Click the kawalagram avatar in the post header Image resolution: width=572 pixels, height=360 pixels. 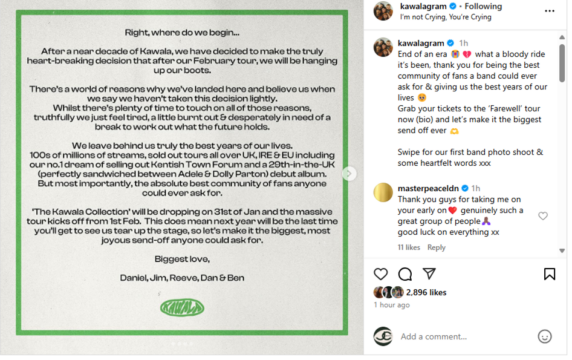[383, 11]
